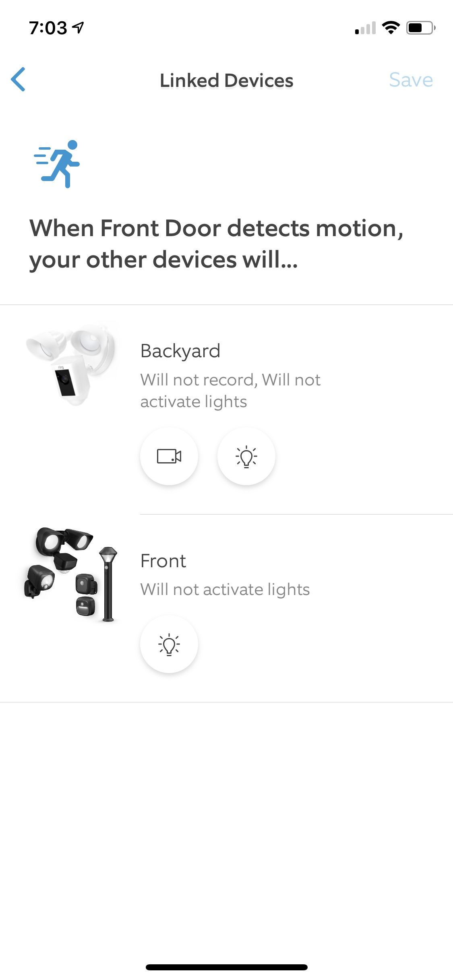
Task: Tap the 'Will not activate lights' Front status
Action: [225, 589]
